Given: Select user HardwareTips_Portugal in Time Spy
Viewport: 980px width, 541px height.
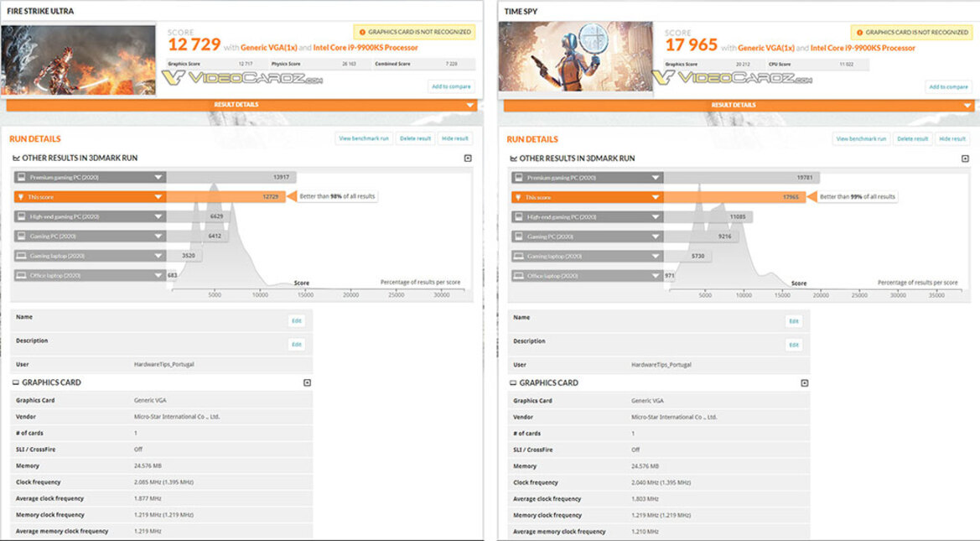Looking at the screenshot, I should [661, 365].
